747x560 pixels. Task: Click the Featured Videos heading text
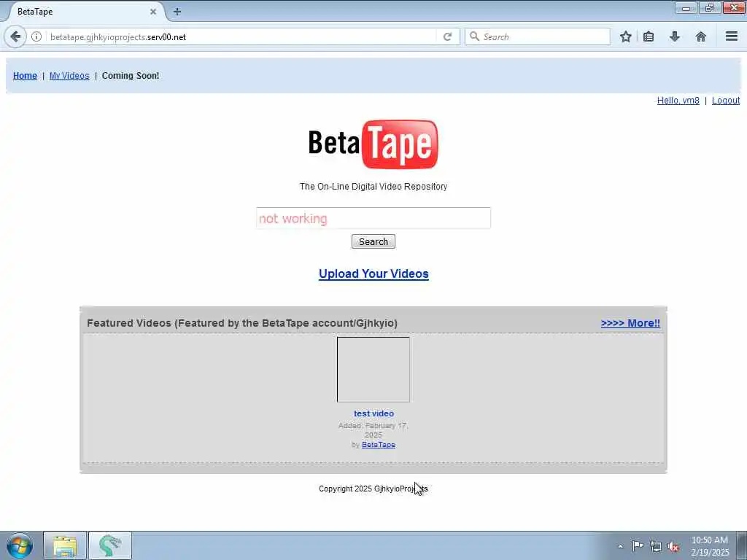point(242,323)
